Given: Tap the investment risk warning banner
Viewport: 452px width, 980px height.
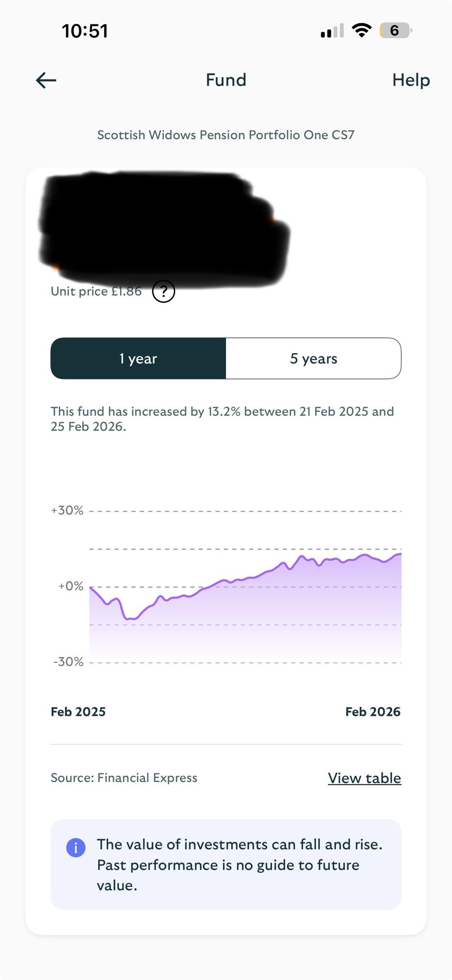Looking at the screenshot, I should click(226, 864).
